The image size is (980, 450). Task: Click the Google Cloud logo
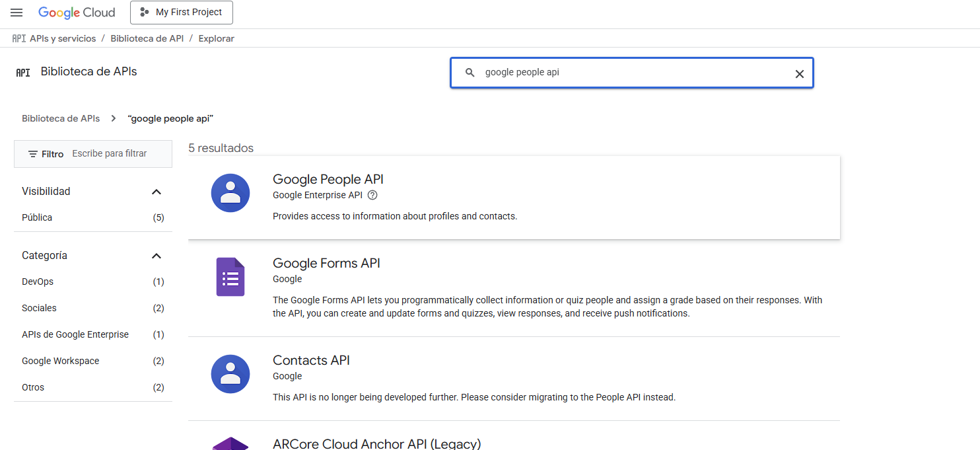click(77, 13)
